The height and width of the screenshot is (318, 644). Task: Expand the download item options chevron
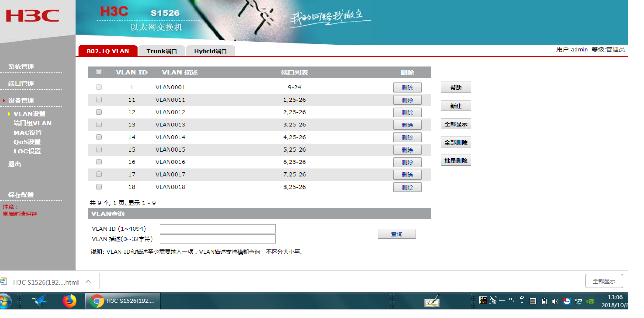88,282
